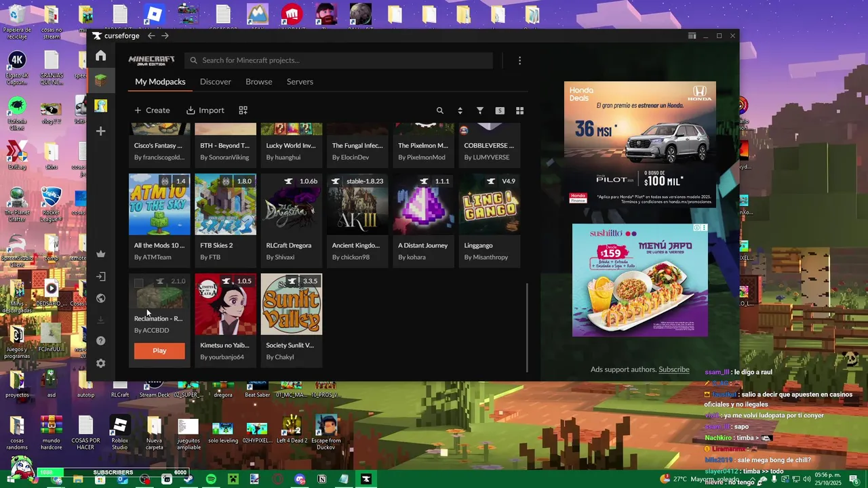This screenshot has width=868, height=488.
Task: Open the three-dot options menu
Action: [519, 60]
